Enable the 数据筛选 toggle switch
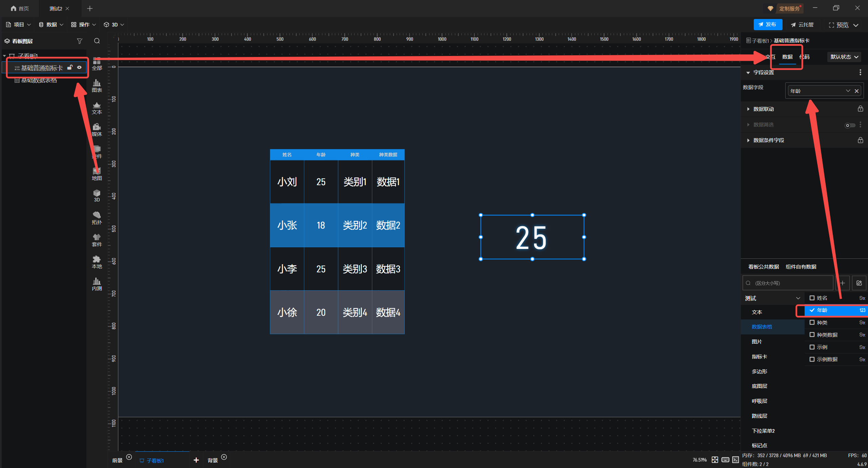The width and height of the screenshot is (868, 468). [x=850, y=125]
